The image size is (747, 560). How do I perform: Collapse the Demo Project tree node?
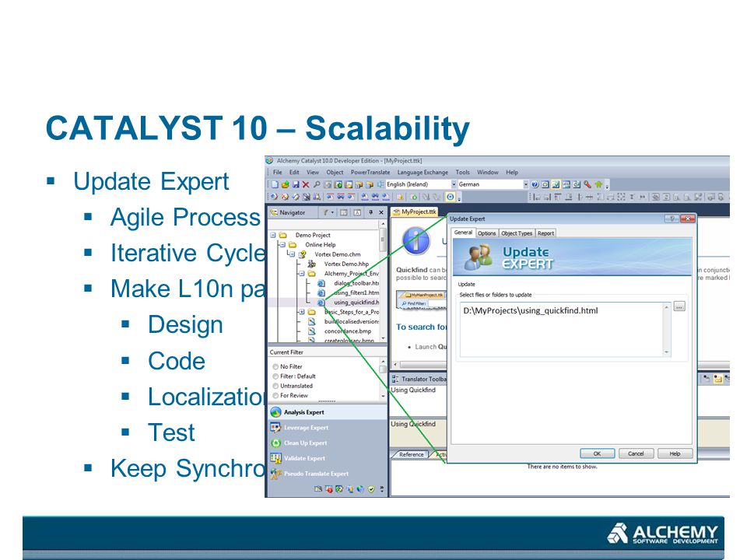coord(273,235)
